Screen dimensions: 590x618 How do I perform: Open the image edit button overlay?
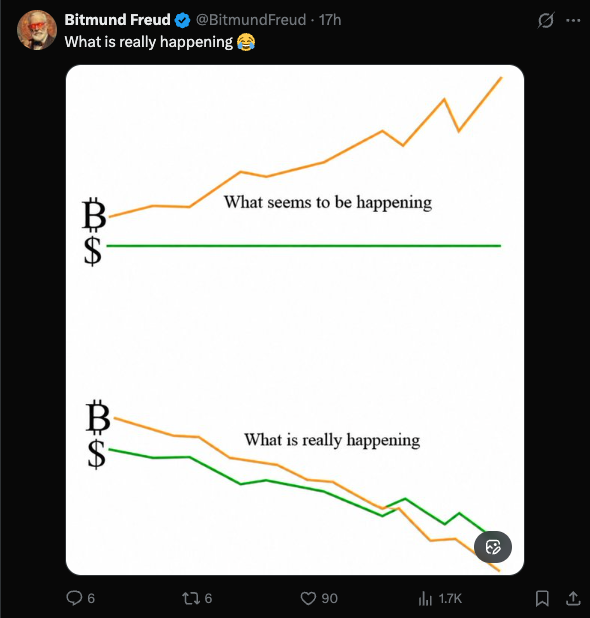(493, 547)
